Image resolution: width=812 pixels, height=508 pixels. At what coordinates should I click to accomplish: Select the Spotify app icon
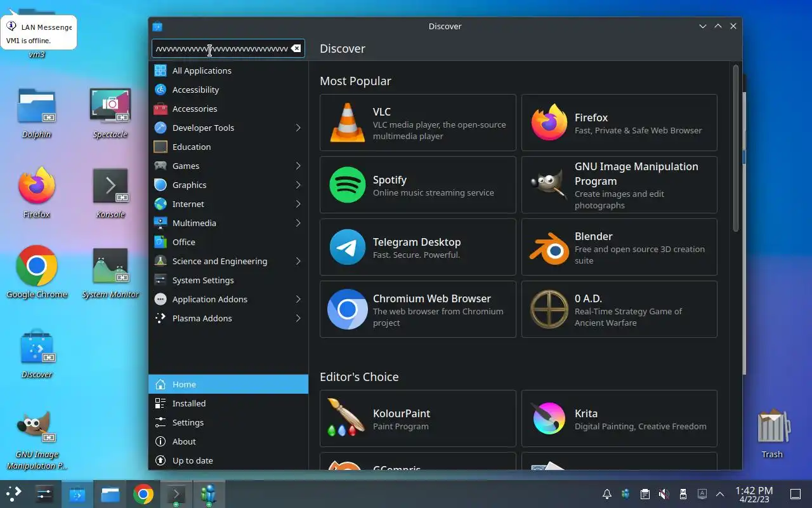click(x=348, y=185)
